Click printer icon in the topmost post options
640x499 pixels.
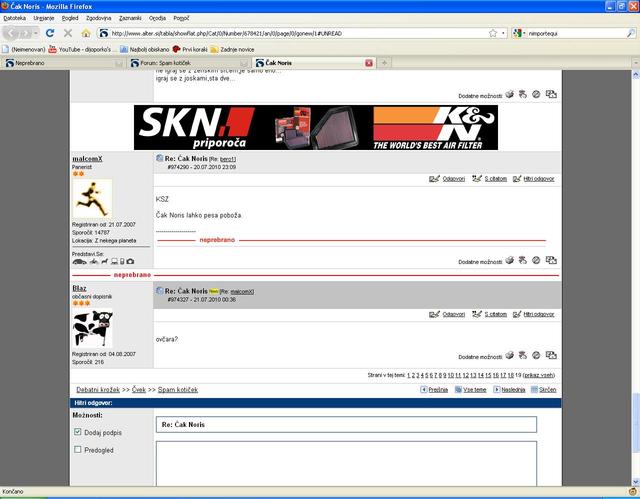coord(509,94)
